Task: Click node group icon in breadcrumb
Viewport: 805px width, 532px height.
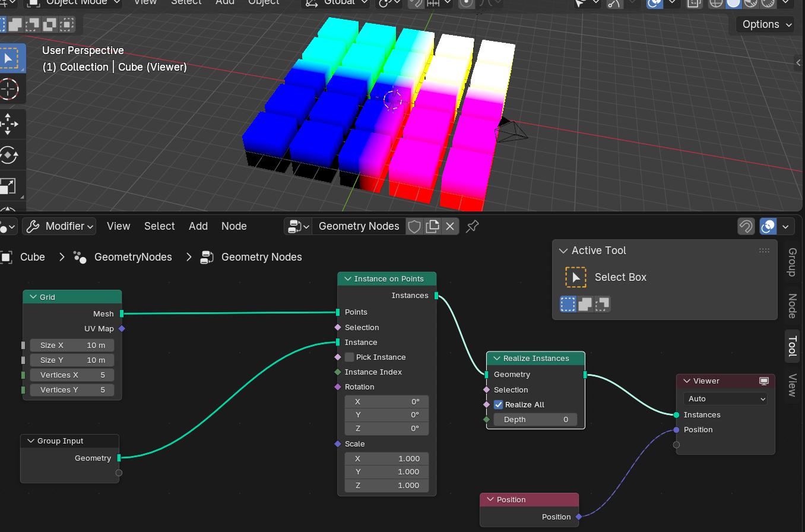Action: [x=207, y=257]
